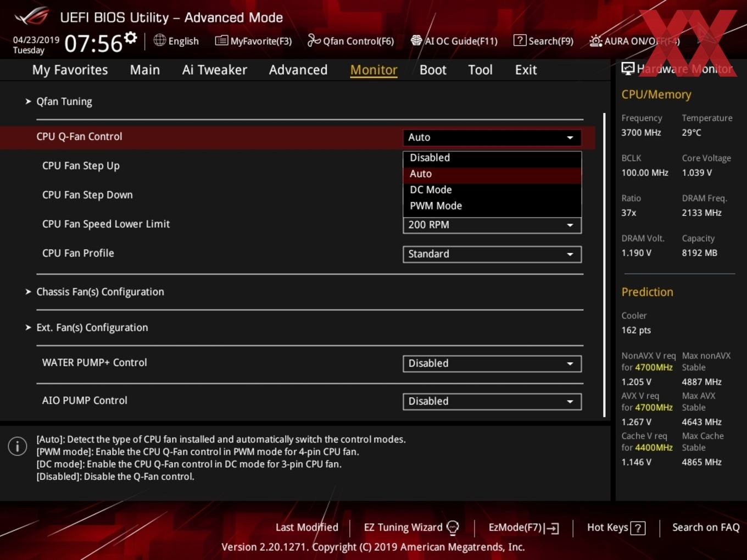Click the EzMode exit arrow icon
The height and width of the screenshot is (560, 747).
[552, 528]
